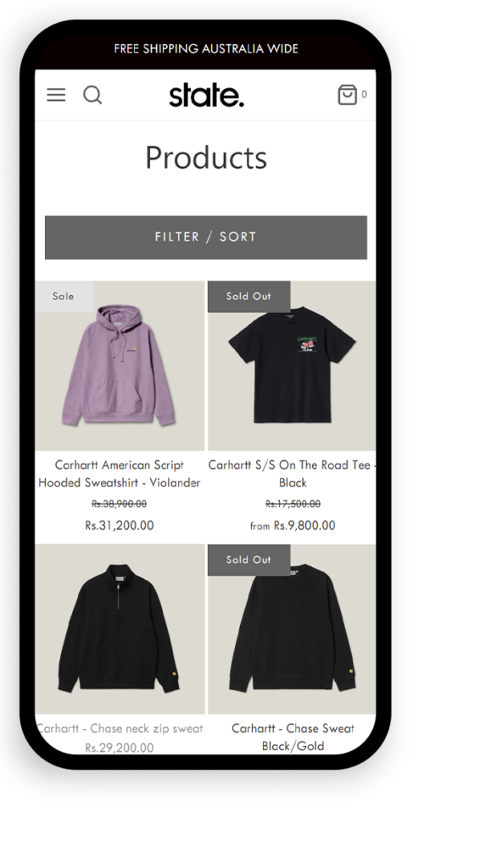Click the state. logo
491x868 pixels.
pyautogui.click(x=206, y=95)
